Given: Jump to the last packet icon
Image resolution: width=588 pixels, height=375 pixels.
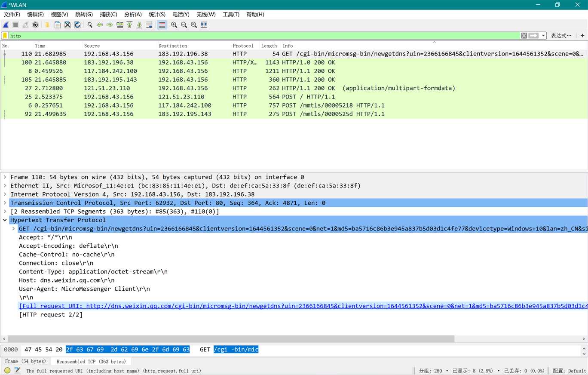Looking at the screenshot, I should pyautogui.click(x=139, y=25).
